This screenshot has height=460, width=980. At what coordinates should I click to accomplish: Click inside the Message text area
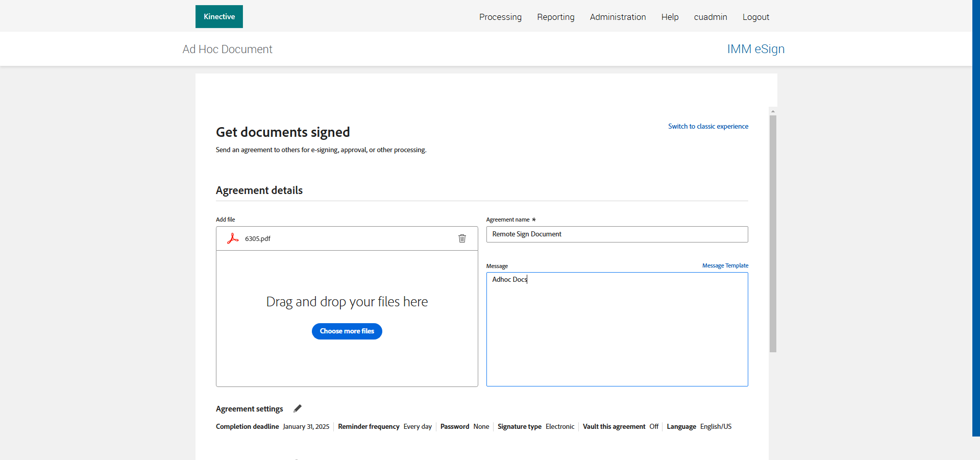[x=617, y=332]
